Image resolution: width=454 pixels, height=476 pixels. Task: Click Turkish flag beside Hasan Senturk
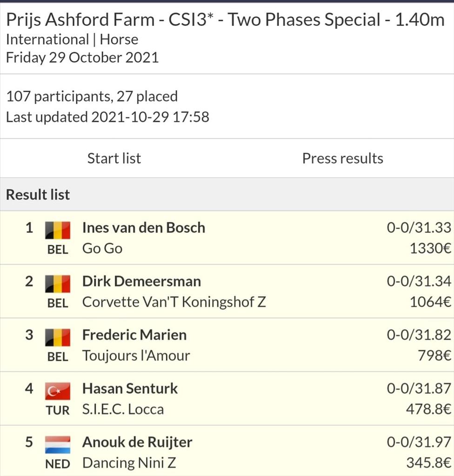(x=58, y=391)
